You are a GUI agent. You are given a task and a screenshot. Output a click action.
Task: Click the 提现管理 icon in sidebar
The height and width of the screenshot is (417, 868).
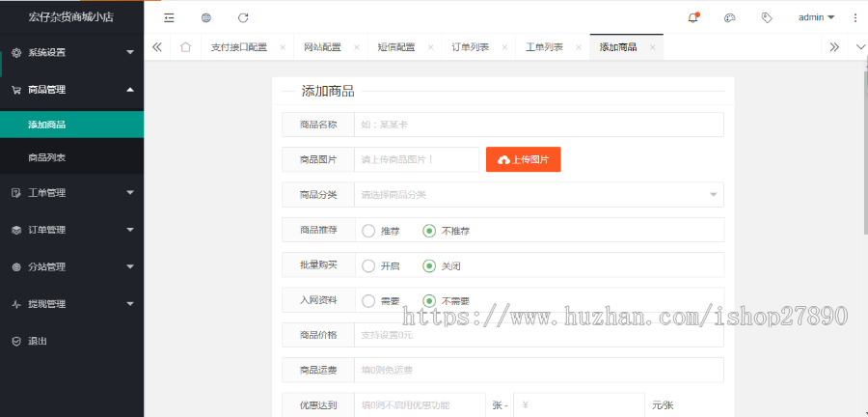16,304
